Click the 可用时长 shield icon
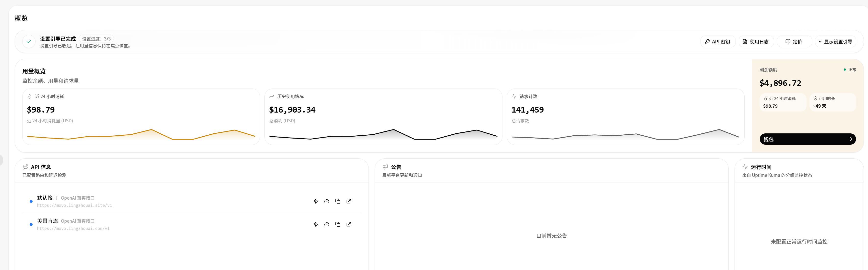The height and width of the screenshot is (270, 868). pos(815,99)
